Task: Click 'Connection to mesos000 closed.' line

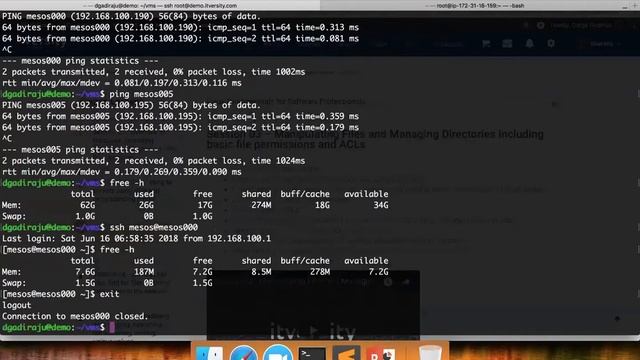Action: coord(75,316)
